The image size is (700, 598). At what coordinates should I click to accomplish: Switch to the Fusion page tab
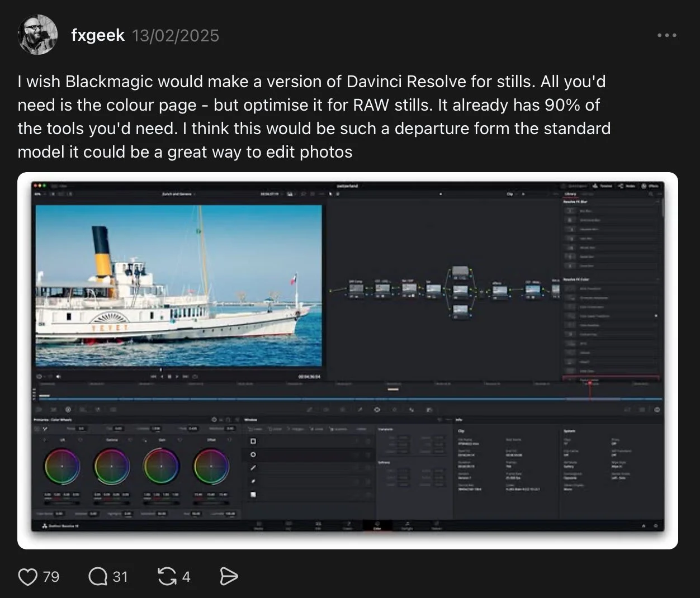[348, 526]
